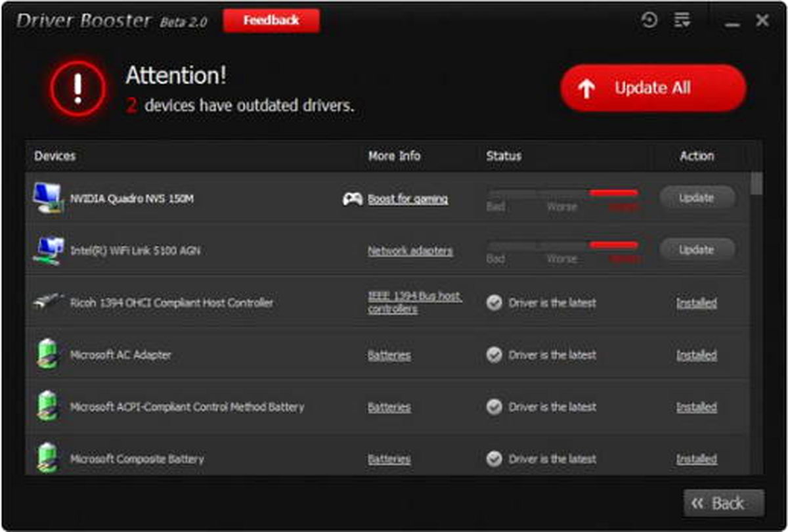Click checkmark icon in Microsoft Composite Battery row
This screenshot has height=532, width=788.
(494, 458)
